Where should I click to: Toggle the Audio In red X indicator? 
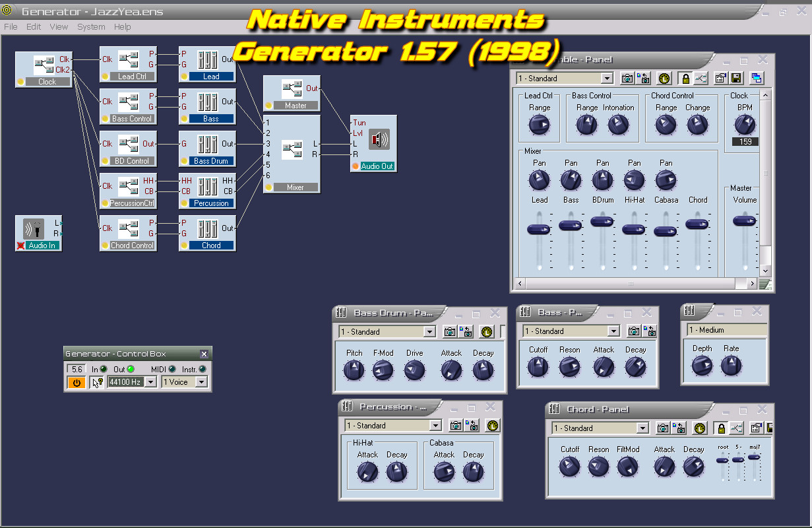21,246
